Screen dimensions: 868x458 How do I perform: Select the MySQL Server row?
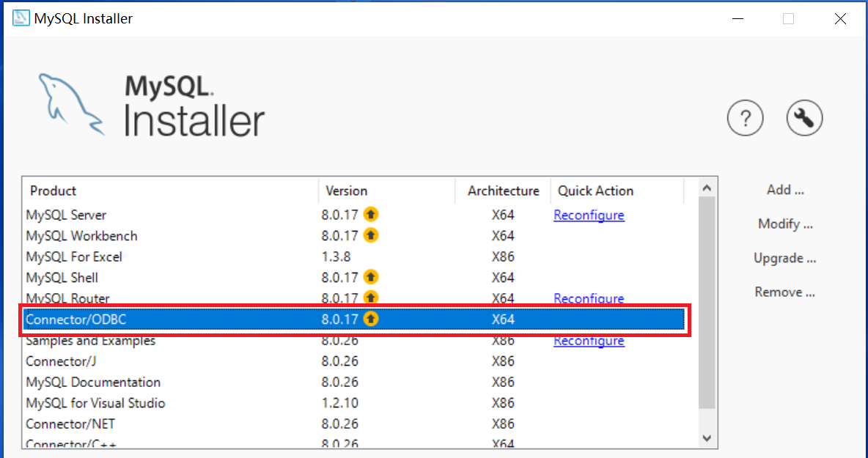click(354, 215)
